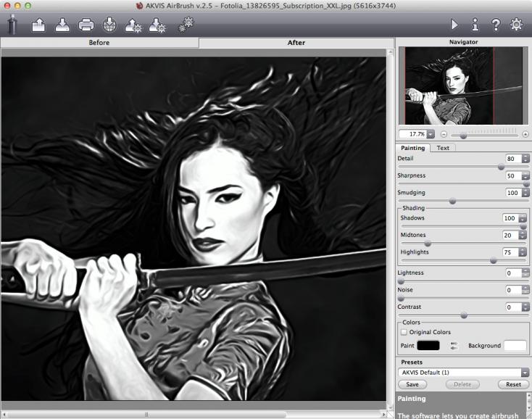Run image processing with the play arrow
Viewport: 532px width, 419px height.
coord(454,25)
